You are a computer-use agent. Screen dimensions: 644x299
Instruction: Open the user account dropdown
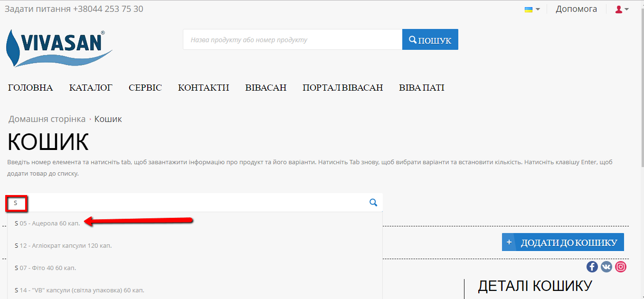click(622, 9)
